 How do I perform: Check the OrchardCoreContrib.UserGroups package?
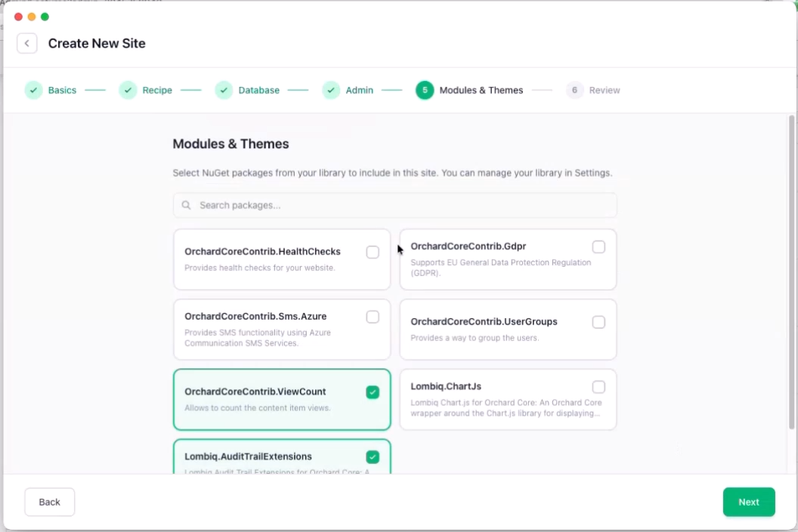tap(598, 322)
